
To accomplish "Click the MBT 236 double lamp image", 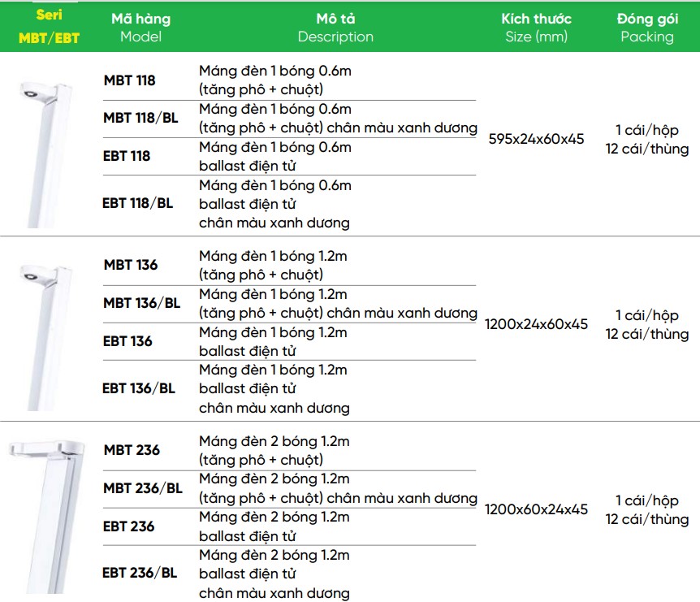I will tap(47, 518).
